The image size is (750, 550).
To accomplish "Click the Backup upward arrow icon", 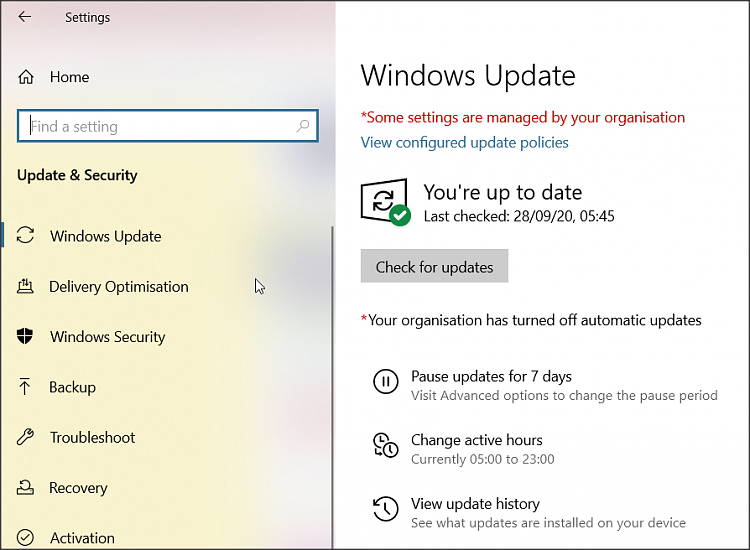I will click(x=24, y=386).
